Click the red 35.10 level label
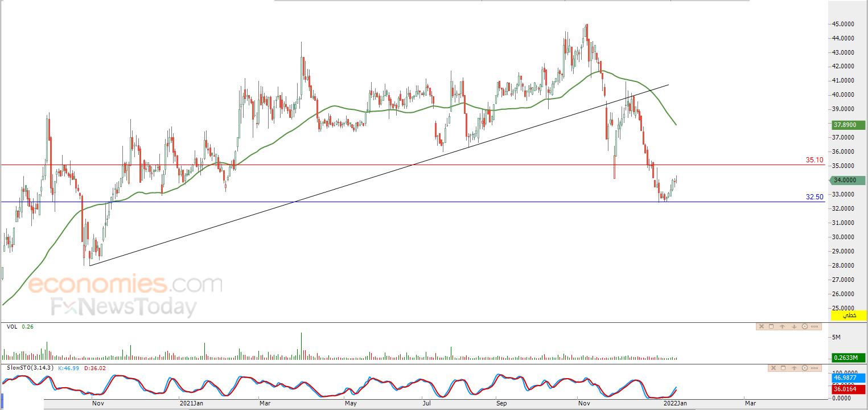868x410 pixels. [814, 161]
